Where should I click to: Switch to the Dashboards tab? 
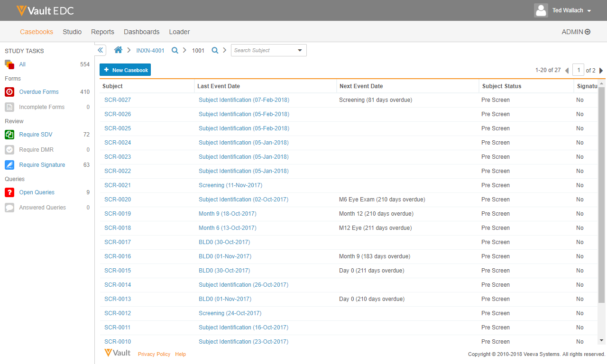click(141, 32)
